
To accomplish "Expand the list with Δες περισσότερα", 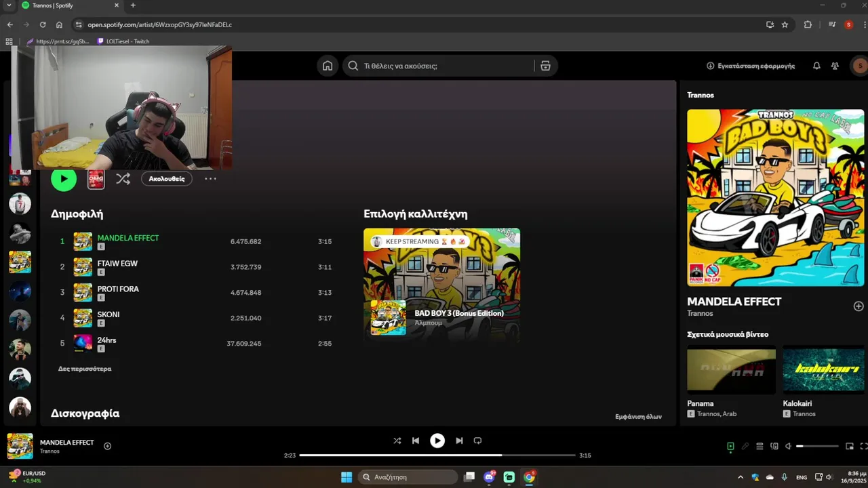I will click(85, 369).
